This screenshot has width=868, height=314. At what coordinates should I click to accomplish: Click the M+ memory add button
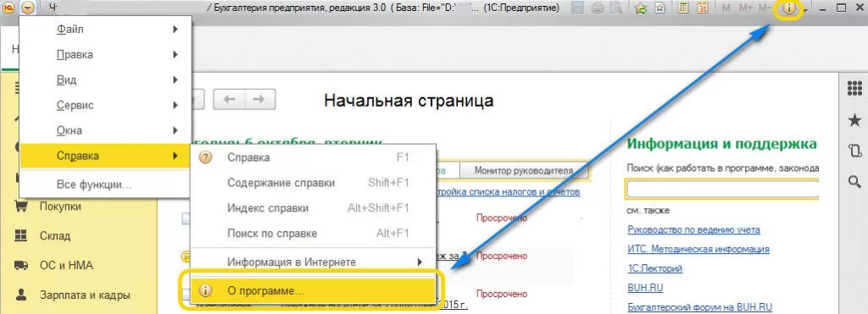[746, 8]
